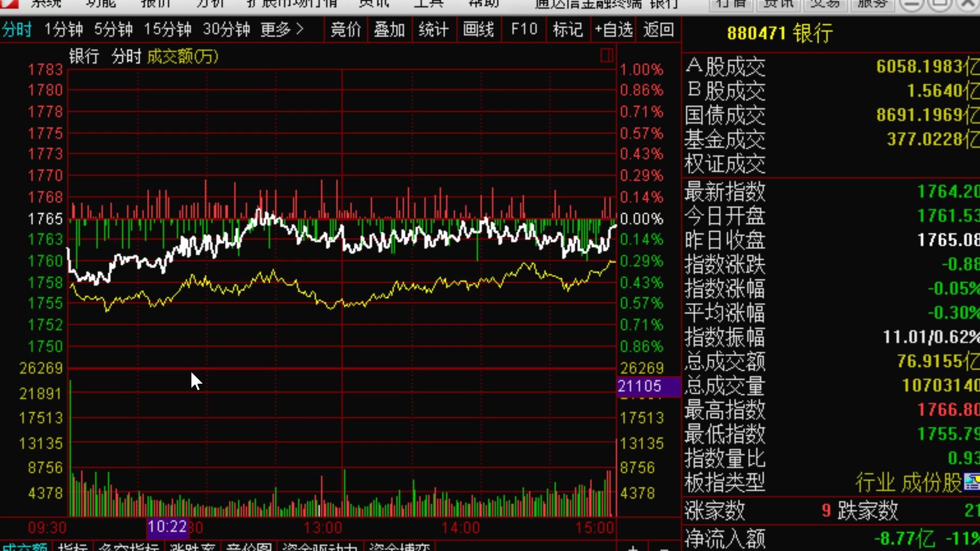Click the 权证成交 row

click(x=831, y=164)
